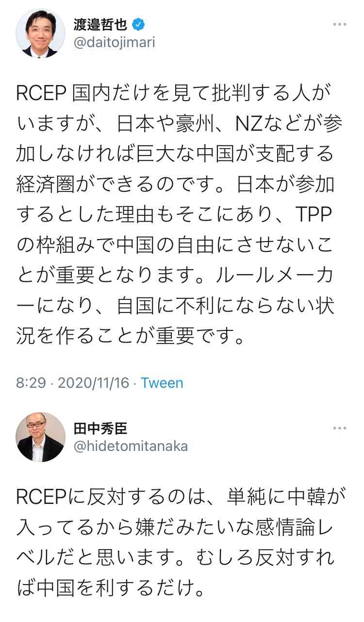
Task: Click the blue verified badge beside 渡邉哲也
Action: point(139,24)
